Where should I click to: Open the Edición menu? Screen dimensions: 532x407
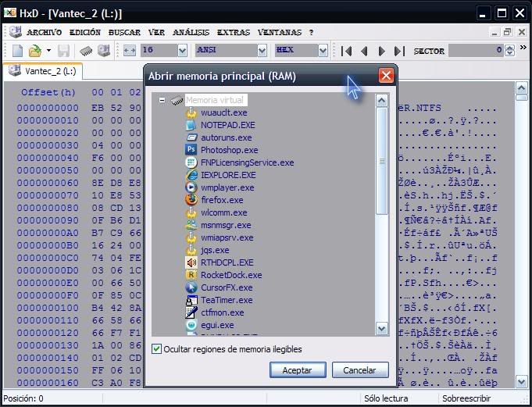85,33
